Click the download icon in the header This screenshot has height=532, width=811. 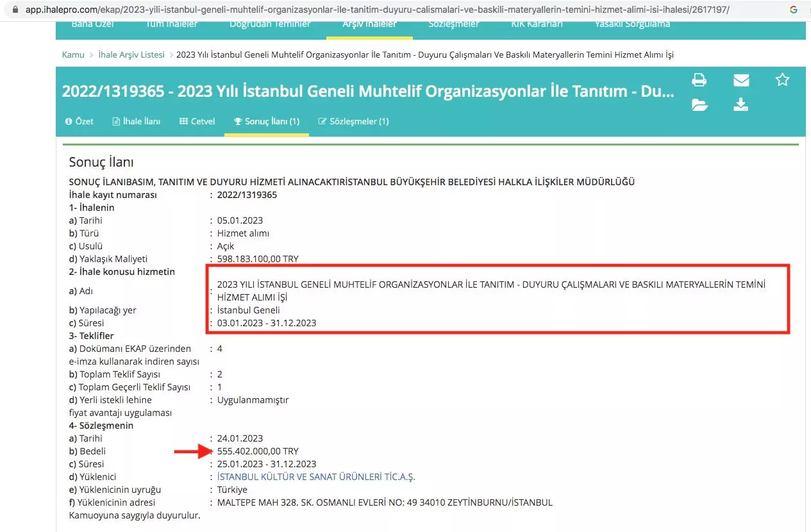tap(741, 105)
